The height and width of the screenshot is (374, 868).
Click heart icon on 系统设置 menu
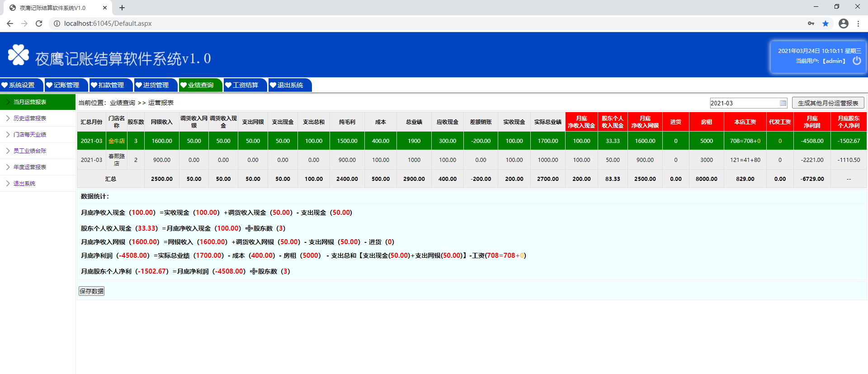pyautogui.click(x=5, y=85)
